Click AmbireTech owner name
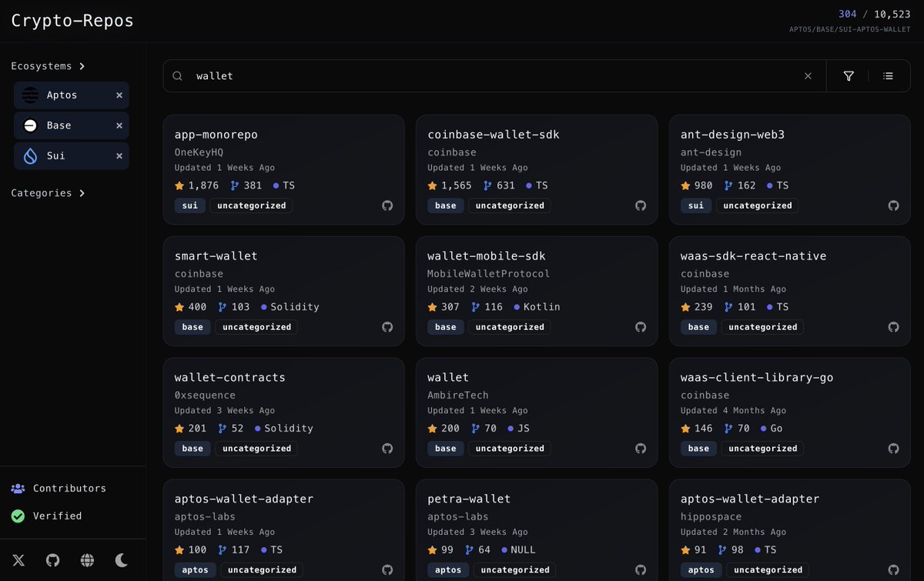The image size is (924, 581). point(458,396)
